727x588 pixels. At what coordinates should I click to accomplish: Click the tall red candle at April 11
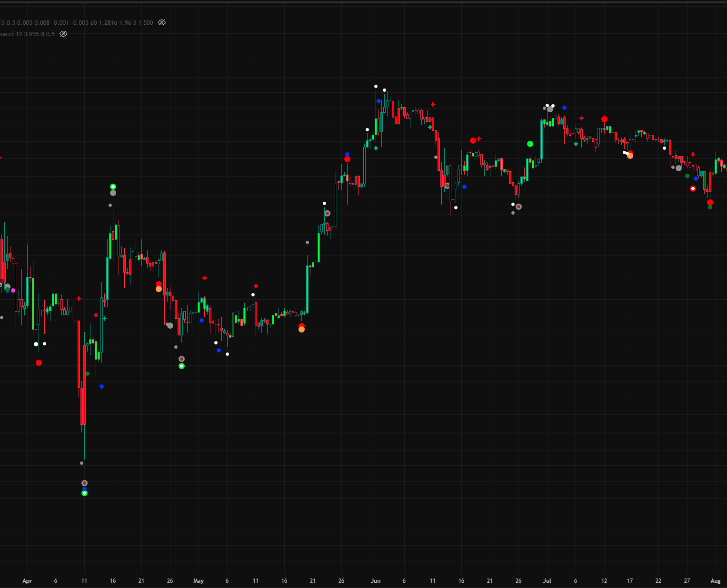click(83, 404)
